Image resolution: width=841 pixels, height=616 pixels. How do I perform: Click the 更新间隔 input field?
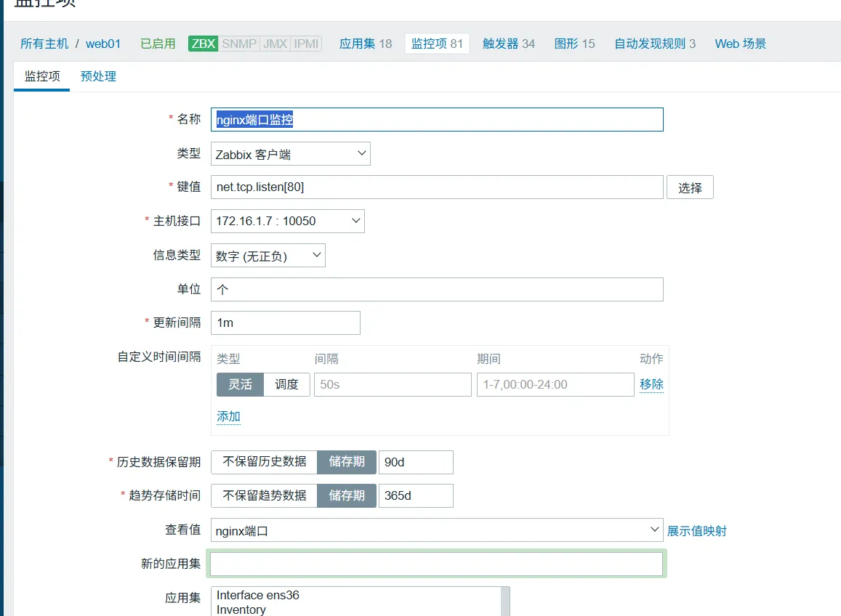pos(286,323)
